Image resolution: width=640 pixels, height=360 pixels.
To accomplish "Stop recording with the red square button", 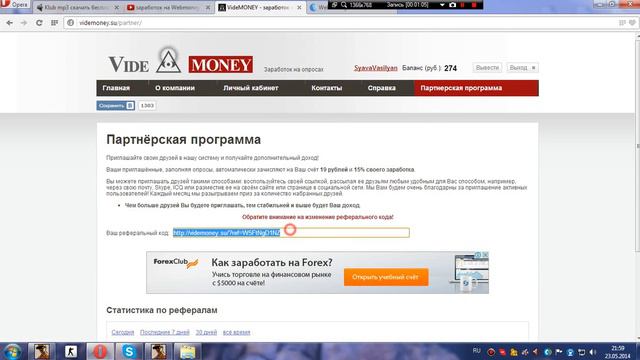I will (474, 5).
